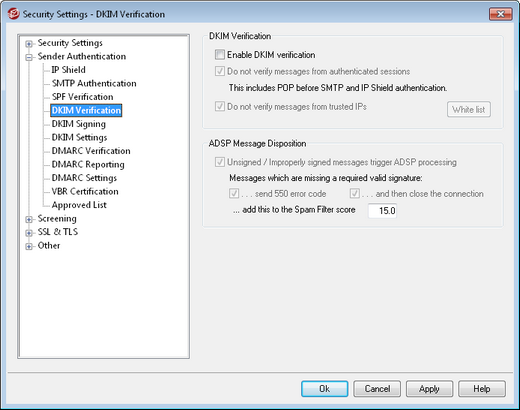Close the Security Settings dialog window
520x410 pixels.
[x=500, y=14]
